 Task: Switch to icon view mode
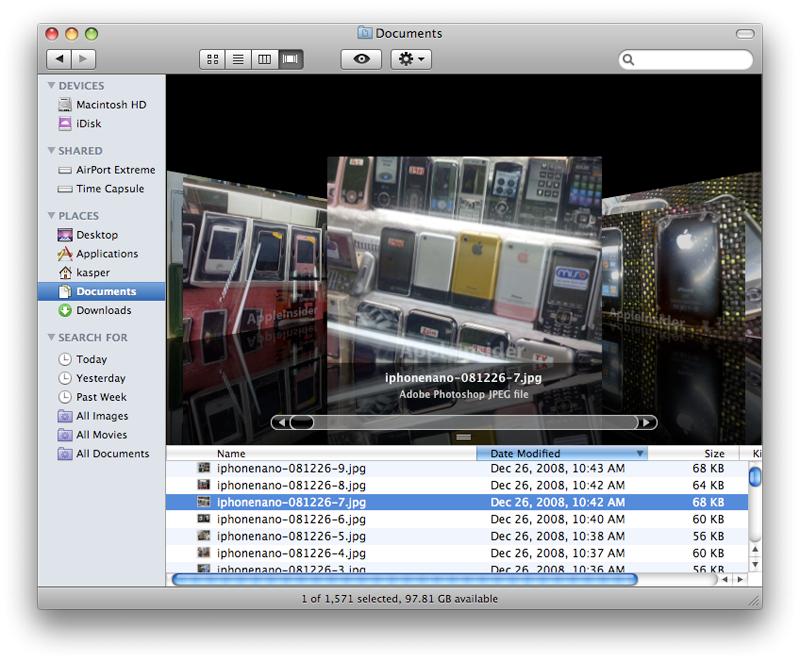212,60
